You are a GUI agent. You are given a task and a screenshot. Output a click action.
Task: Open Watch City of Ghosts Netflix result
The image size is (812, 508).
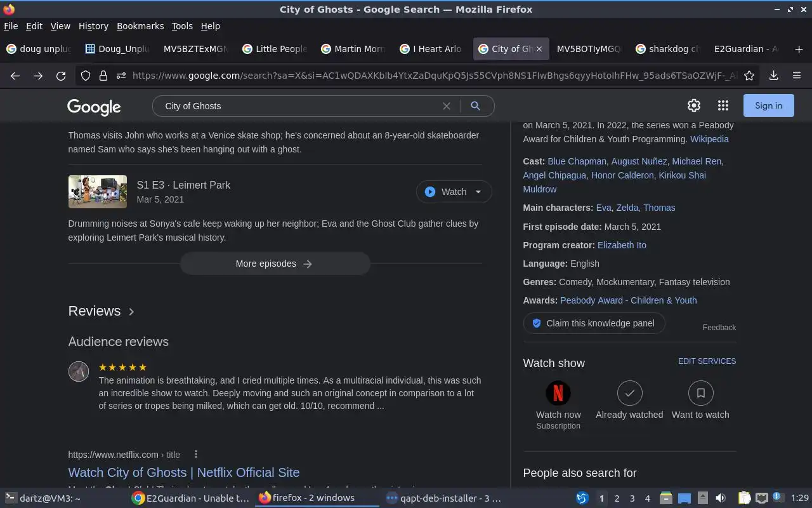click(184, 472)
